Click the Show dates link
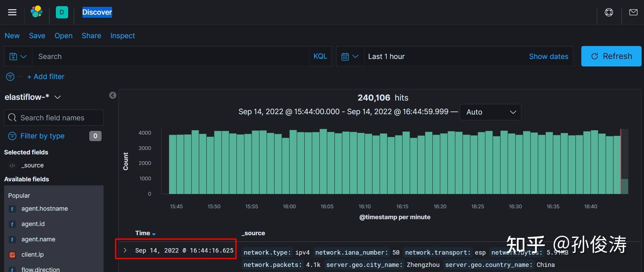Viewport: 644px width, 272px height. tap(548, 57)
